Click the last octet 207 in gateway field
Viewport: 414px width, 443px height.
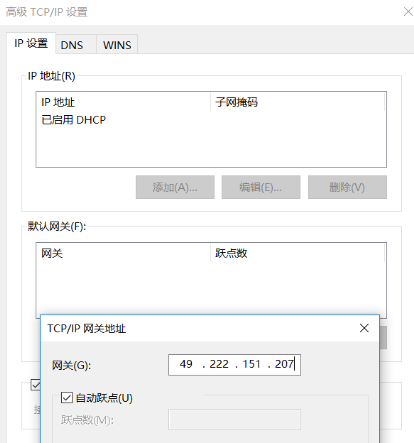point(284,364)
